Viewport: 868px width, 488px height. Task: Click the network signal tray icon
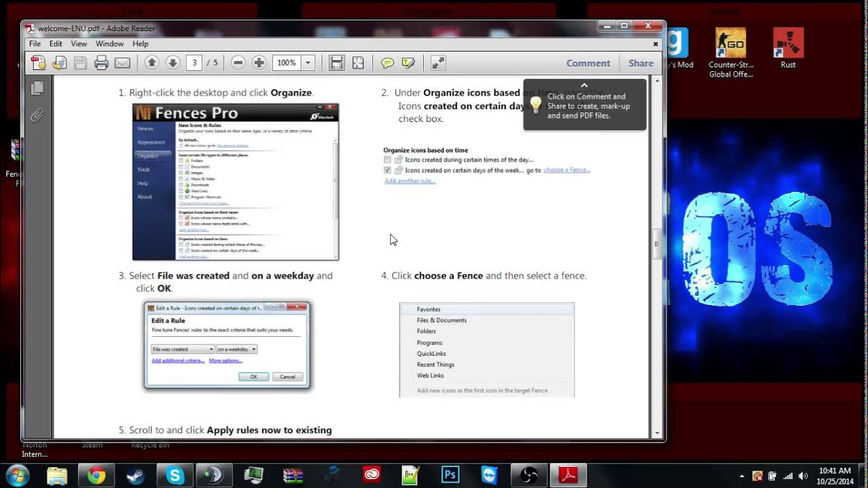tap(789, 476)
